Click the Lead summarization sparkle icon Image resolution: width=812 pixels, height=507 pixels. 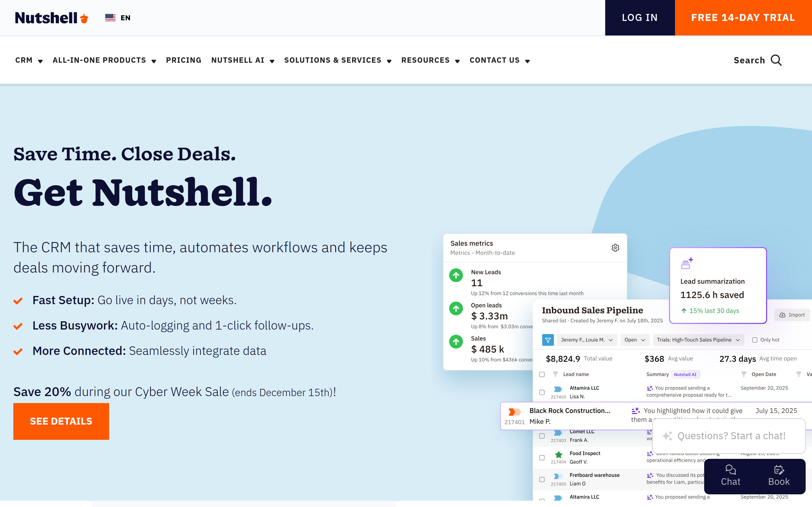click(x=687, y=263)
